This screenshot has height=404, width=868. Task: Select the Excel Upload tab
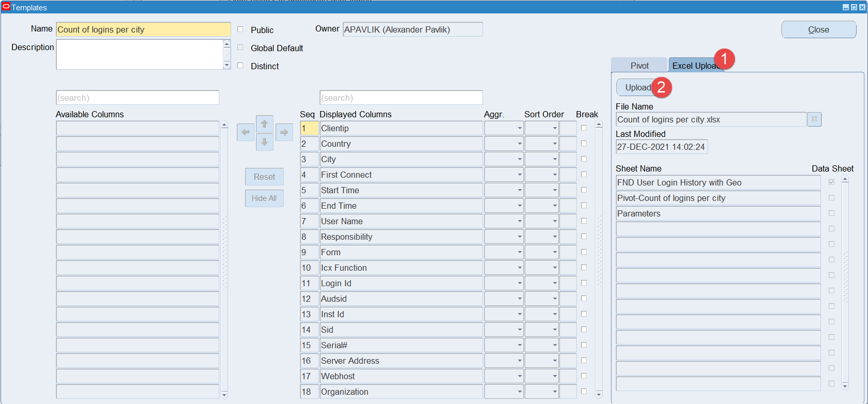pyautogui.click(x=696, y=66)
